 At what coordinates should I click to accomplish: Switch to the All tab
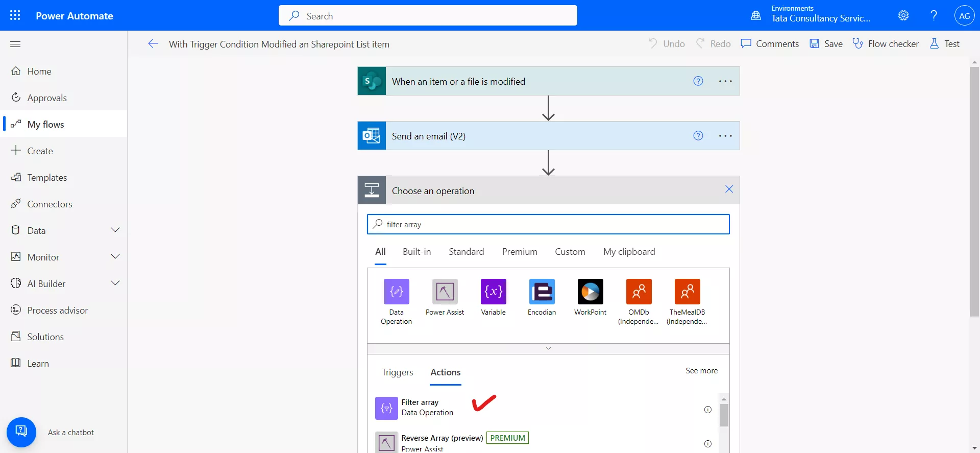(x=380, y=252)
